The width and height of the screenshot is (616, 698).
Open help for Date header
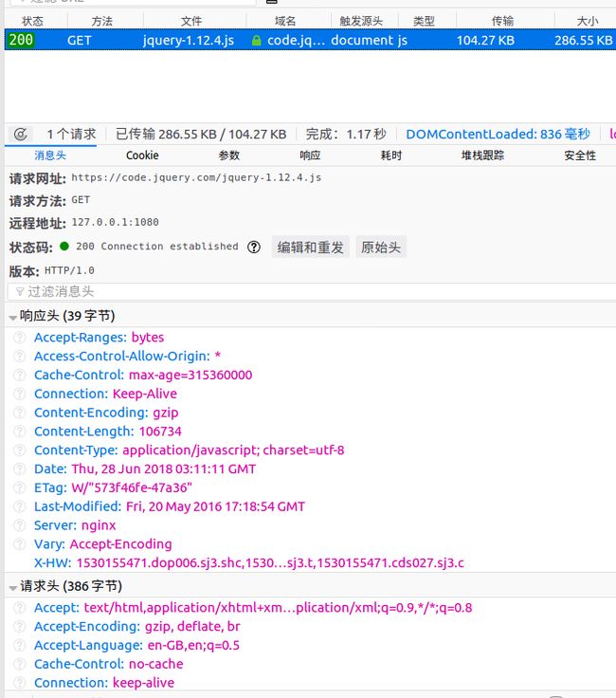20,468
